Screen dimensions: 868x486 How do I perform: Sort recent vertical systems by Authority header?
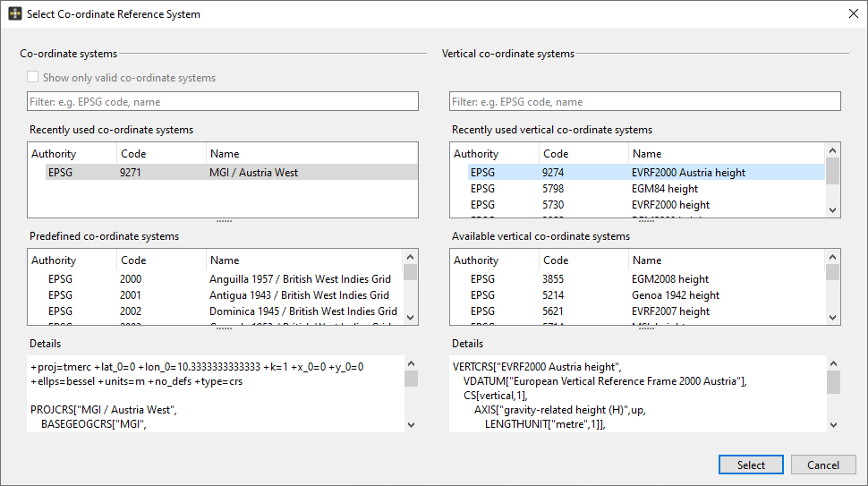[x=494, y=154]
